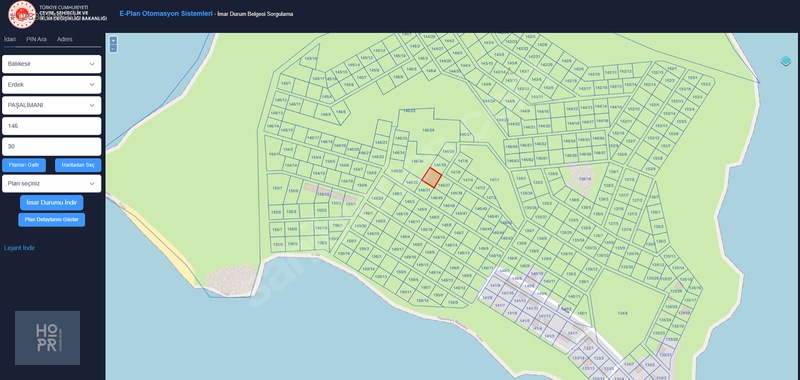Open the map layers switcher icon
The width and height of the screenshot is (800, 380).
pos(786,61)
